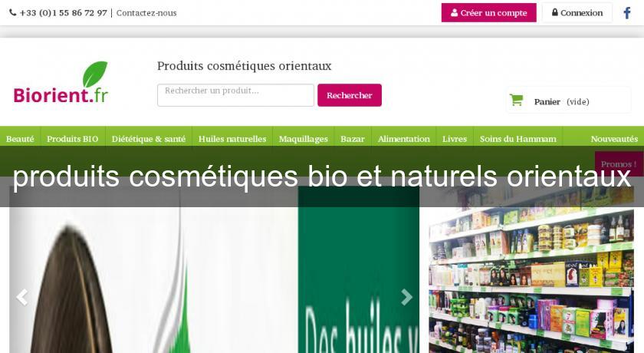Image resolution: width=644 pixels, height=353 pixels.
Task: Open the Soins du Hammam menu
Action: click(518, 139)
